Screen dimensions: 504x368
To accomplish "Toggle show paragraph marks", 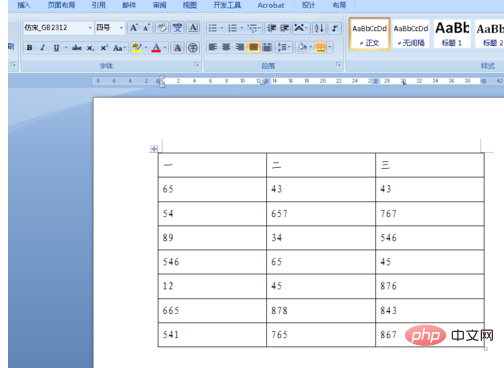I will pos(335,28).
